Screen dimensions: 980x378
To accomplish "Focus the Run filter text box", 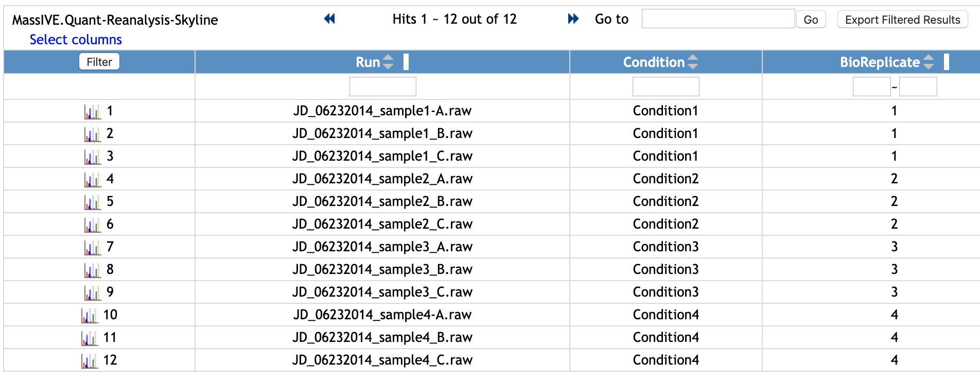I will click(382, 87).
